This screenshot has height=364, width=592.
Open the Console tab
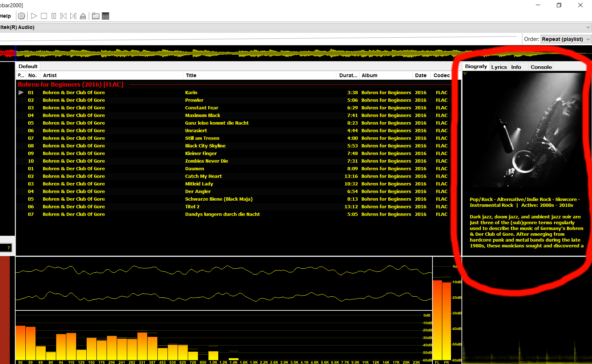541,67
